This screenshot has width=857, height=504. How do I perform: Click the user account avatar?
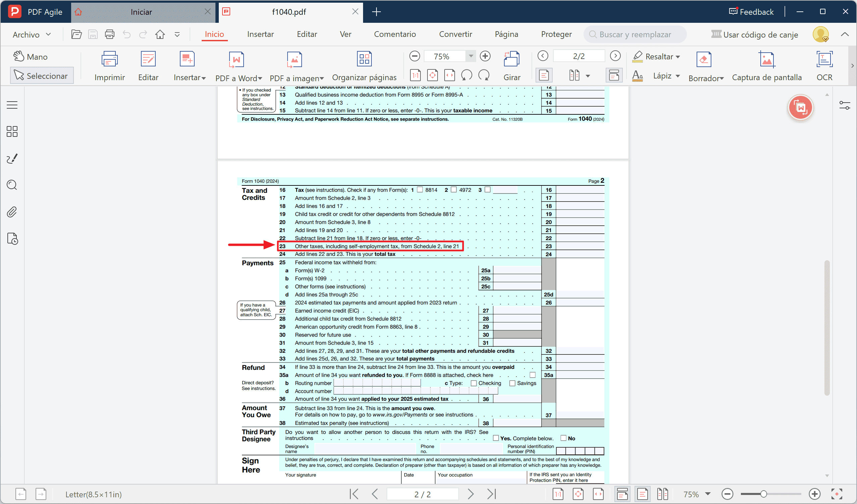tap(821, 34)
